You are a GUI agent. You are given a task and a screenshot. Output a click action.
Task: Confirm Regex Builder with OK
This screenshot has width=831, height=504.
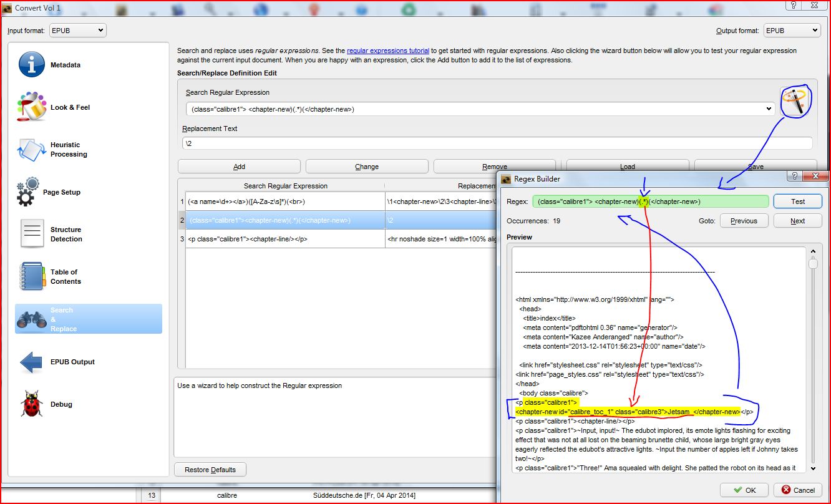pyautogui.click(x=744, y=490)
